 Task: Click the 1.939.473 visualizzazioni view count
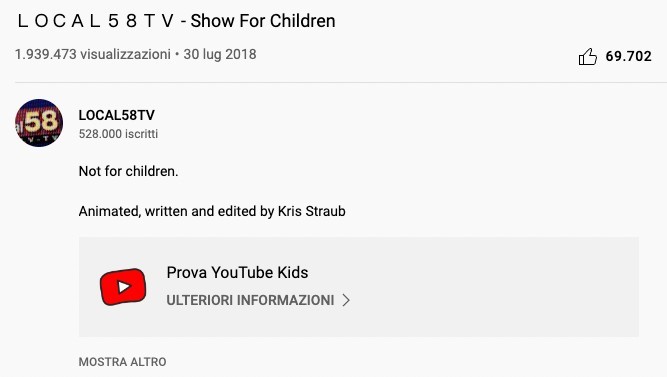point(93,54)
